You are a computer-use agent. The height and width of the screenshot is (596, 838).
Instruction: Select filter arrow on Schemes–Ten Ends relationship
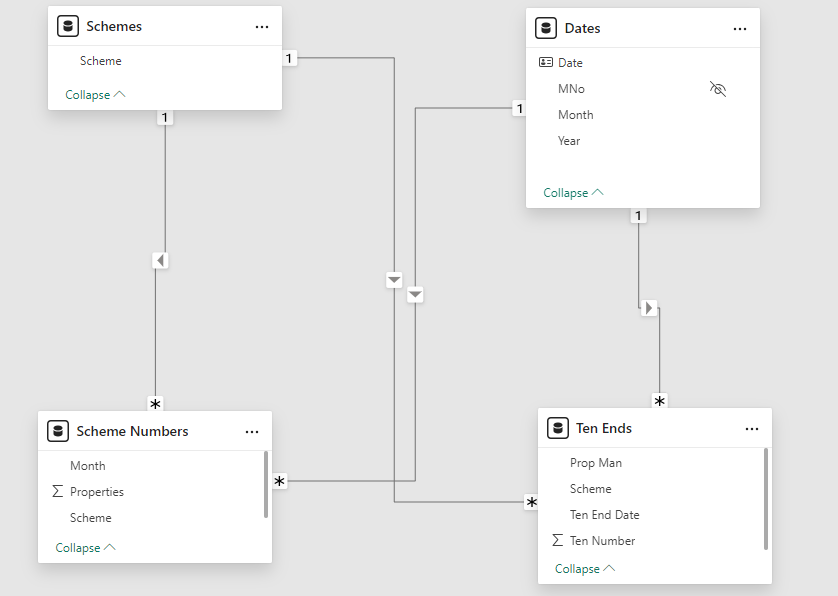(x=394, y=280)
